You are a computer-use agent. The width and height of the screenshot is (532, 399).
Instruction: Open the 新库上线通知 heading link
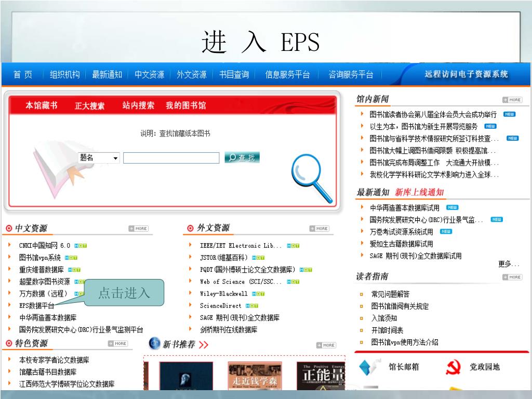tap(419, 192)
